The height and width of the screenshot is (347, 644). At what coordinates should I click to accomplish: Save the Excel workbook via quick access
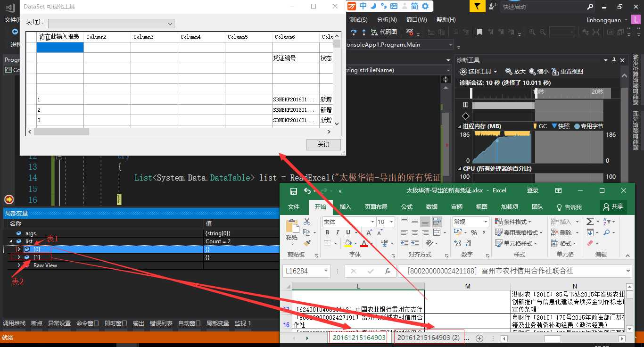pyautogui.click(x=294, y=191)
